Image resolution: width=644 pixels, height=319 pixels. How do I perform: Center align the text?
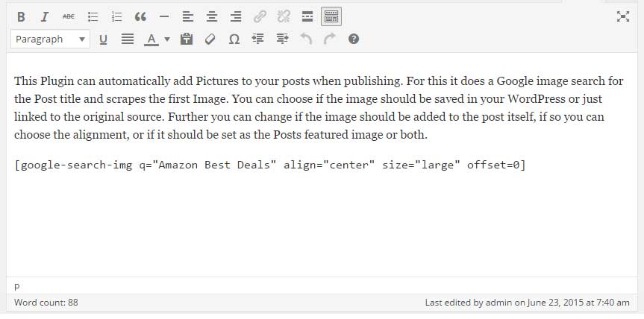pos(212,16)
